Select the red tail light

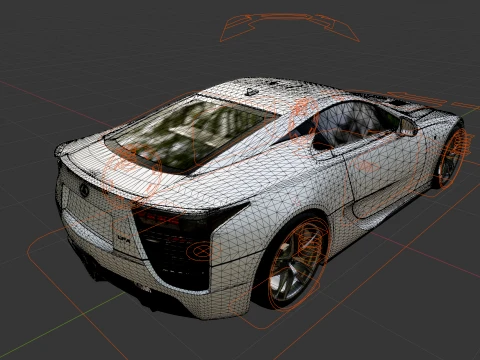(x=159, y=217)
